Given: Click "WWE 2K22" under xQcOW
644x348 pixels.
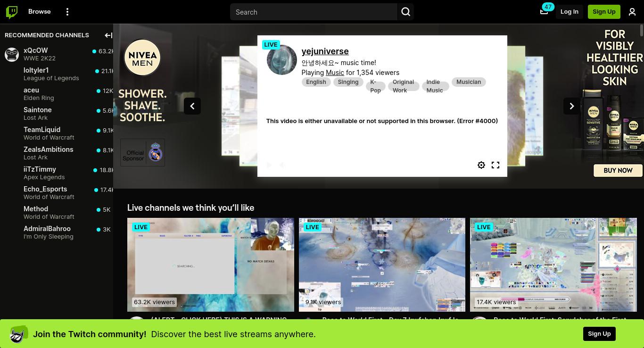Looking at the screenshot, I should pos(40,58).
